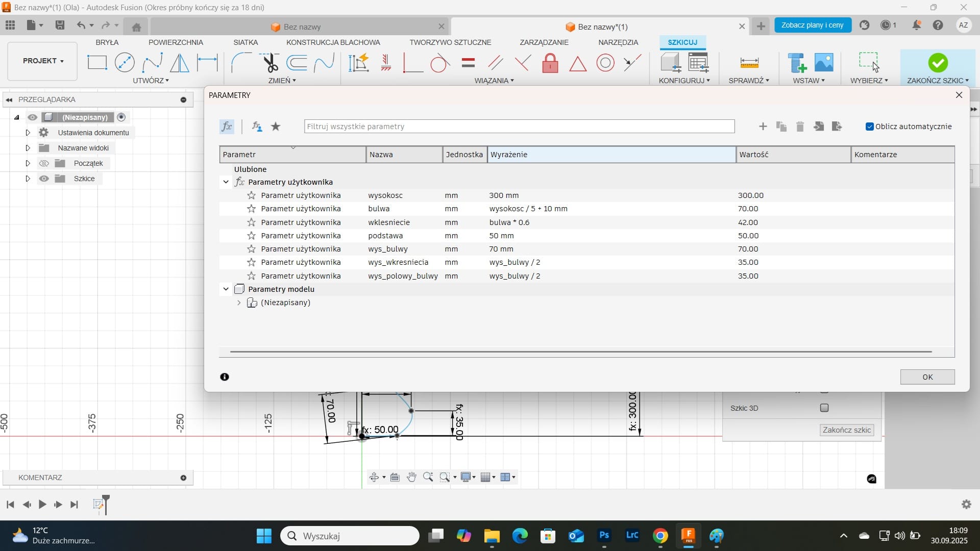Switch to the POWIERZCHNIA tab
Viewport: 980px width, 551px height.
pos(176,42)
